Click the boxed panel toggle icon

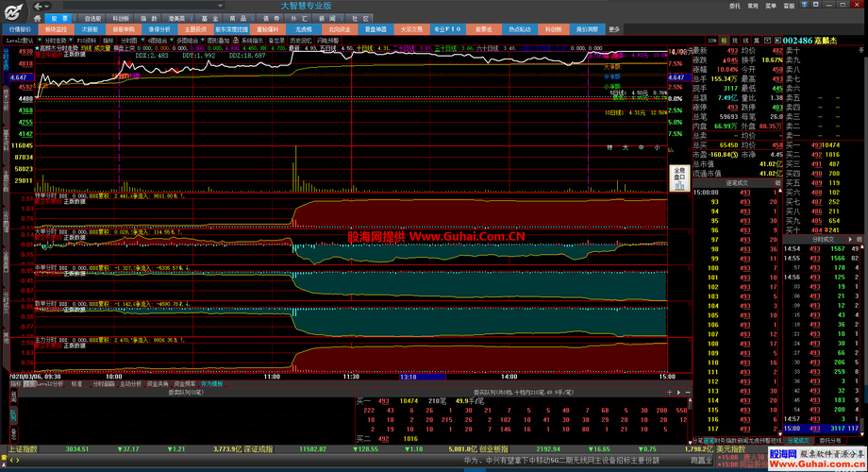pyautogui.click(x=767, y=41)
